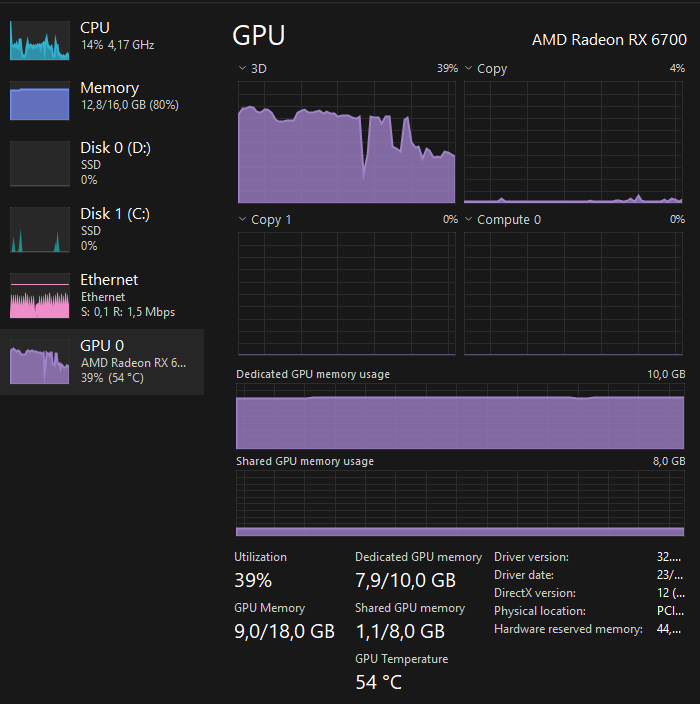Click the '1,1/8,0 GB' shared memory value
The height and width of the screenshot is (704, 700).
(400, 631)
